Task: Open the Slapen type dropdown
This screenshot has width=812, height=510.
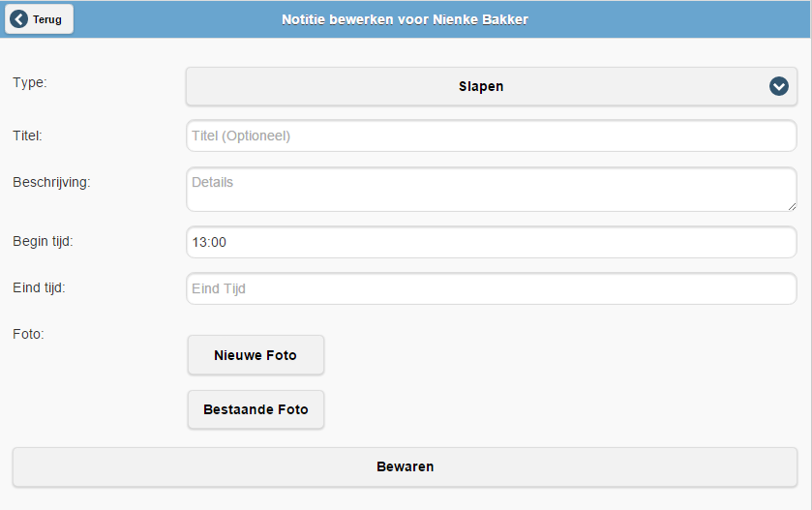Action: click(481, 86)
